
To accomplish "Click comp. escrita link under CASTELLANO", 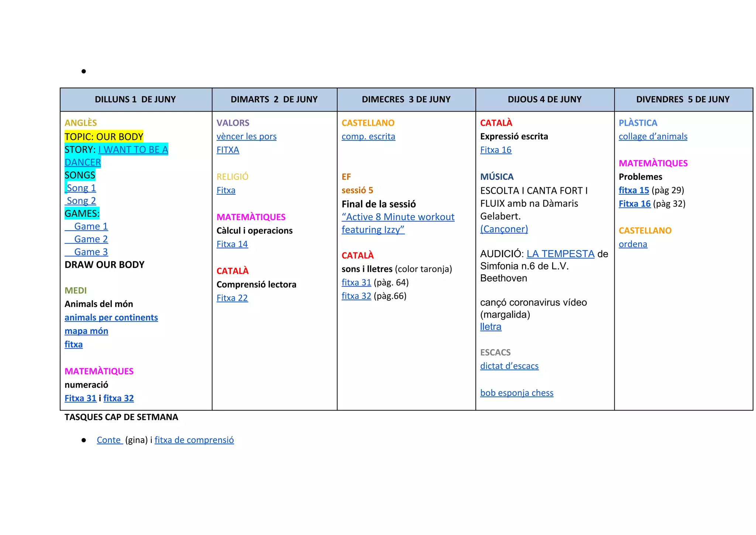I will 368,137.
